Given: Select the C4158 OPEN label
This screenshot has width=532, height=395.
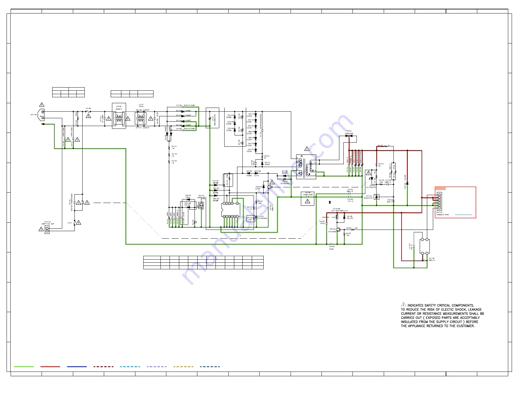Looking at the screenshot, I should click(x=332, y=248).
